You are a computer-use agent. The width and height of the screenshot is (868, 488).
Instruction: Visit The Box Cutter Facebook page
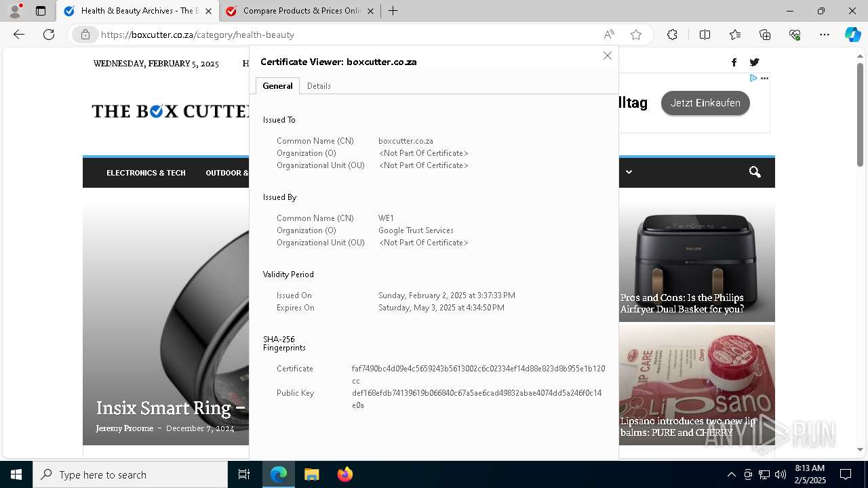tap(734, 62)
